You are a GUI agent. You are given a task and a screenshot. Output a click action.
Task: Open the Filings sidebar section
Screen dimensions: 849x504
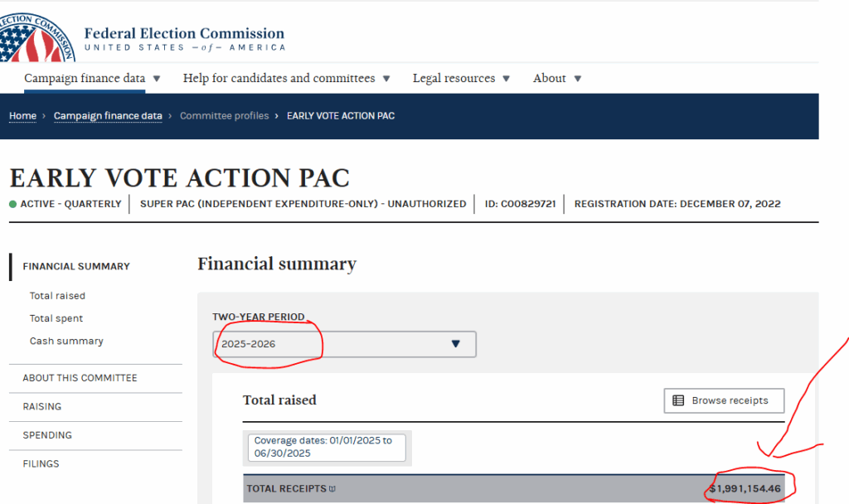(41, 464)
